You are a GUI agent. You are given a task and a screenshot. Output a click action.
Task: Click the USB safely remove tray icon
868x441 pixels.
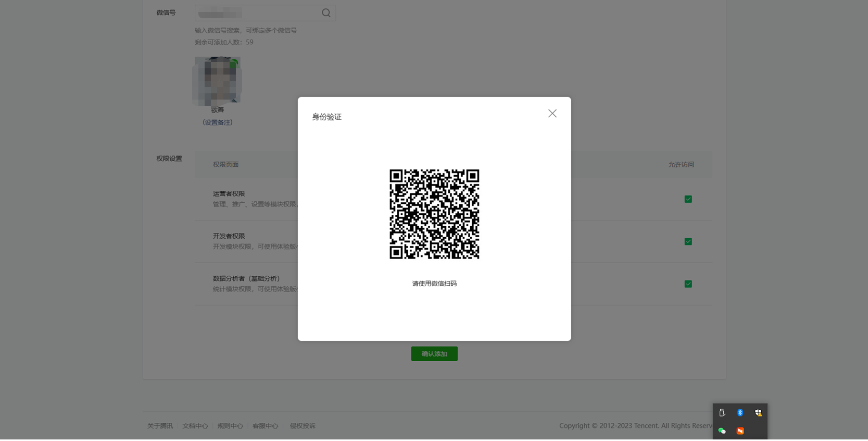coord(722,413)
